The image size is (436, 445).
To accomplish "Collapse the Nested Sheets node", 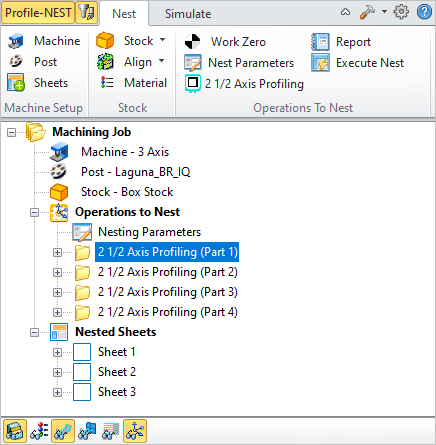I will pyautogui.click(x=34, y=332).
